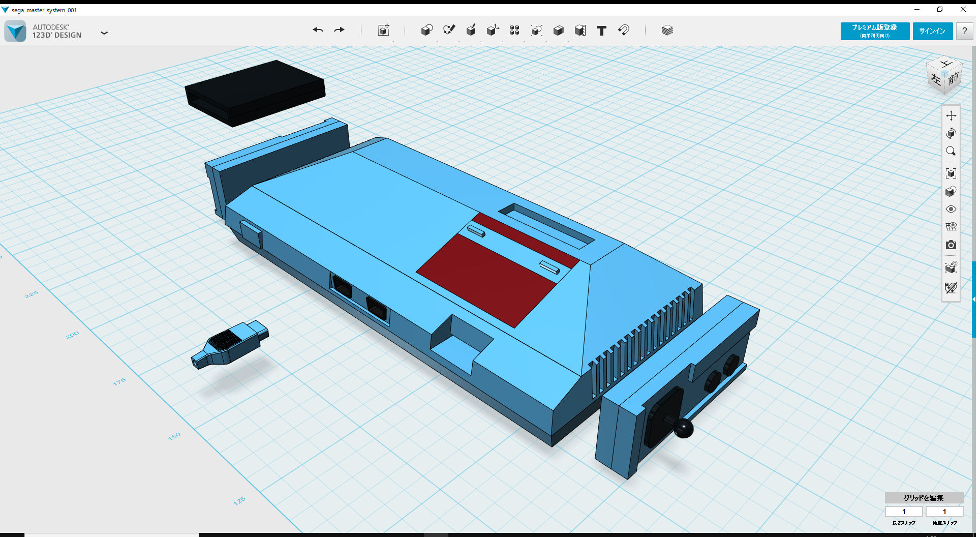The image size is (980, 537).
Task: Select the Measure tool
Action: point(580,31)
